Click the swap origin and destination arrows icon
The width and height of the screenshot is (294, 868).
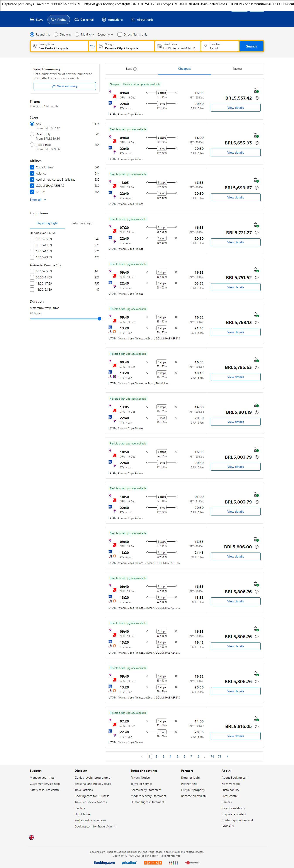[x=92, y=46]
